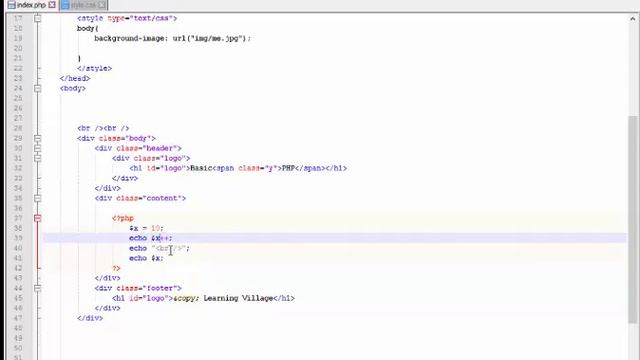Click the h1 BasicPHP logo line
The height and width of the screenshot is (360, 640).
coord(238,168)
